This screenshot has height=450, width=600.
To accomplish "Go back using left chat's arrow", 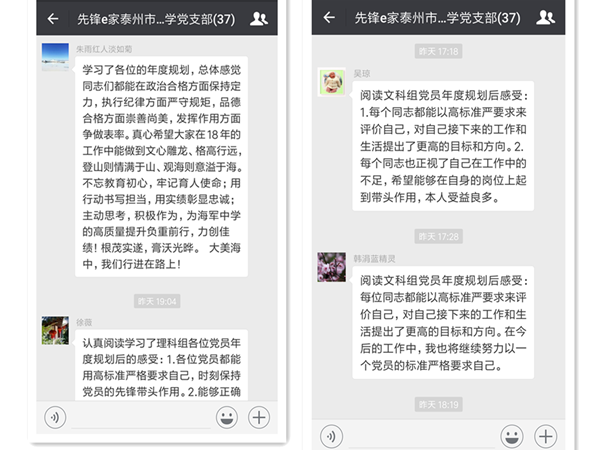I will 53,18.
